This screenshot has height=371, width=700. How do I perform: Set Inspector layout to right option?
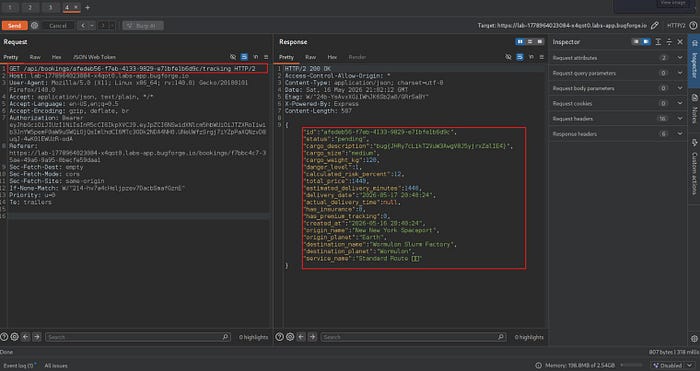pyautogui.click(x=646, y=42)
